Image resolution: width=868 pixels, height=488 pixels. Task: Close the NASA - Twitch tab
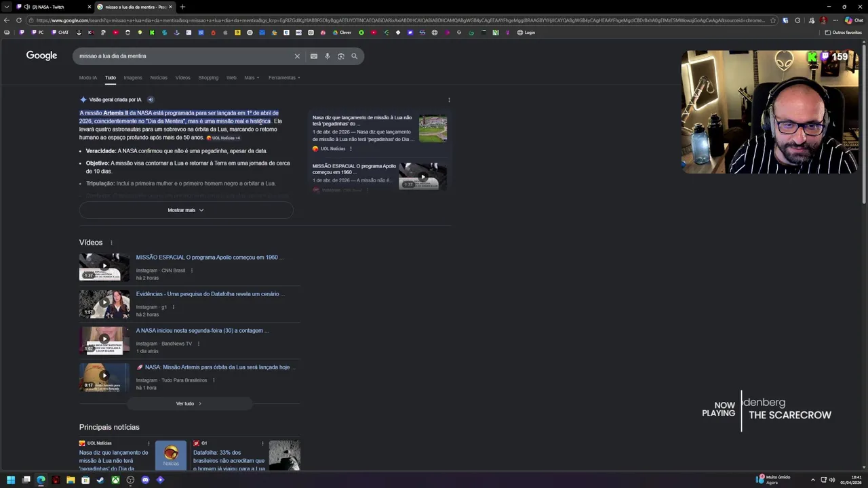(x=90, y=7)
